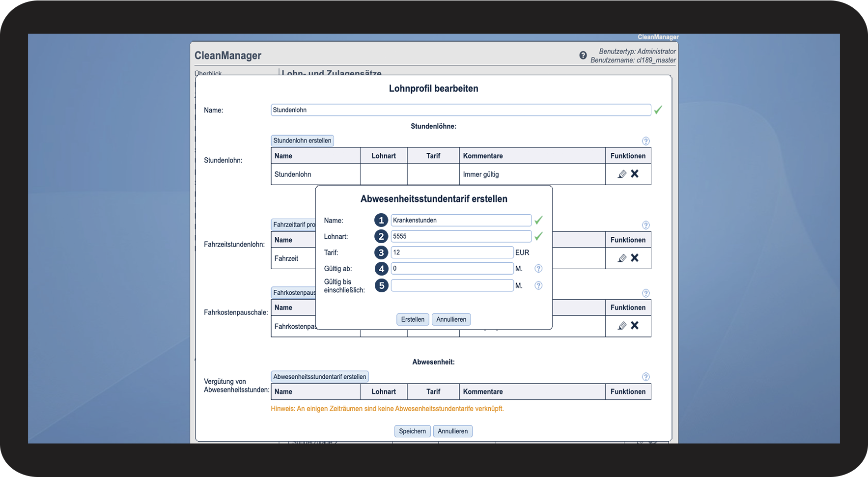Cancel the Abwesenheitsstundentarif dialog with Annullieren
Image resolution: width=868 pixels, height=477 pixels.
pyautogui.click(x=451, y=319)
